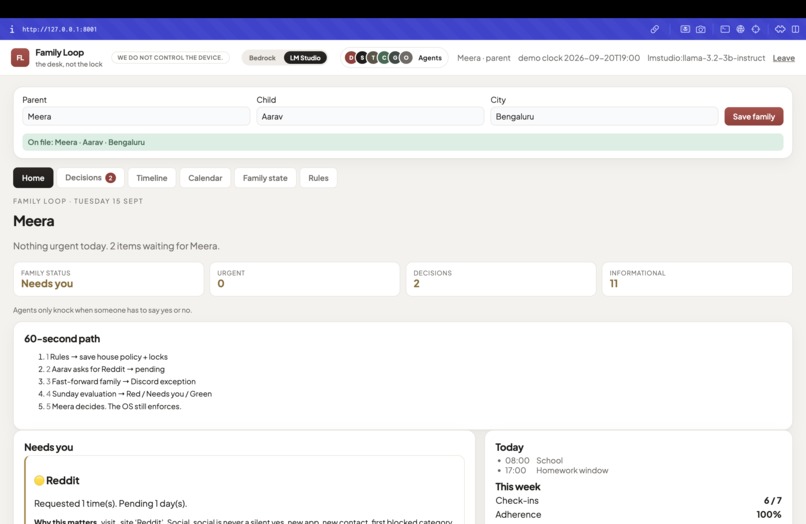The image size is (806, 524).
Task: Click the code brackets icon
Action: pos(780,29)
